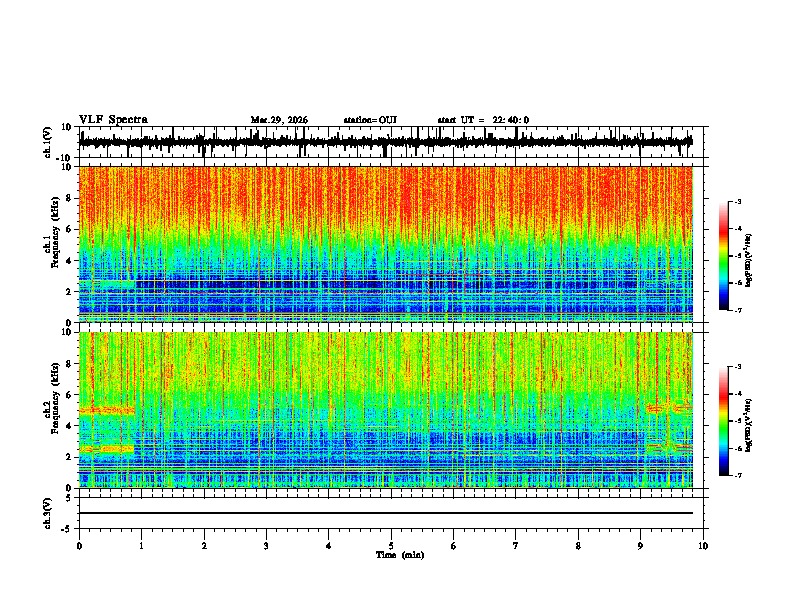Image resolution: width=792 pixels, height=612 pixels.
Task: Click inside the ch.1 spectrogram panel
Action: point(385,244)
